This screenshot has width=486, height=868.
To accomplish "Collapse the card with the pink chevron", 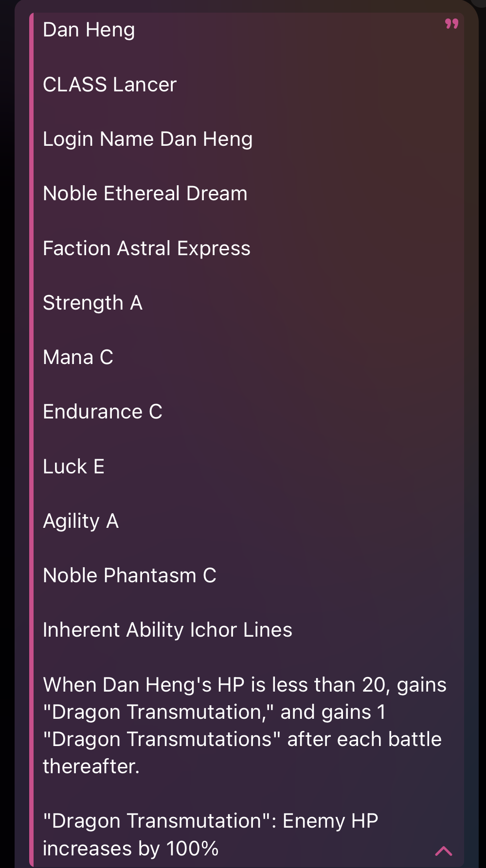I will coord(444,851).
